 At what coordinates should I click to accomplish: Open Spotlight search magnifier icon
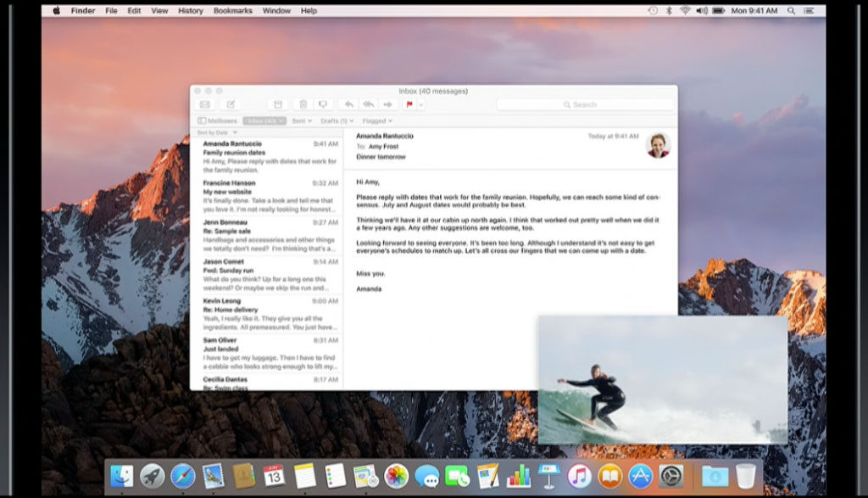click(792, 10)
